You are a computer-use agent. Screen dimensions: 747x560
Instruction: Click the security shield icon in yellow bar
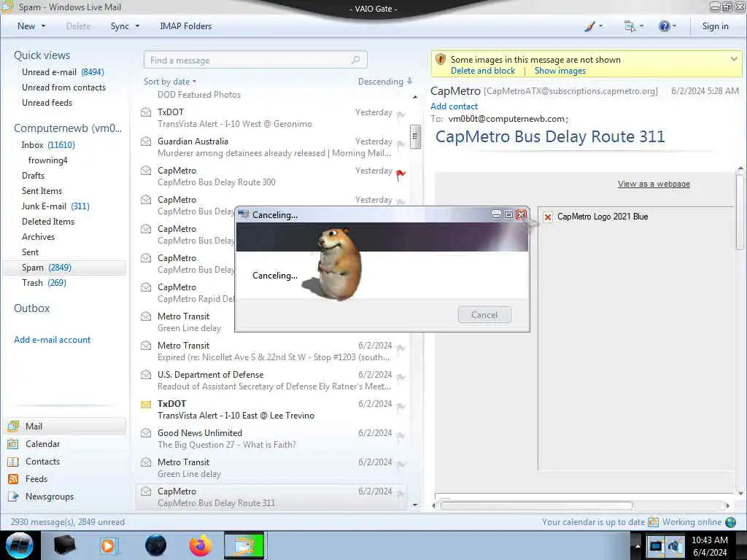[x=441, y=60]
